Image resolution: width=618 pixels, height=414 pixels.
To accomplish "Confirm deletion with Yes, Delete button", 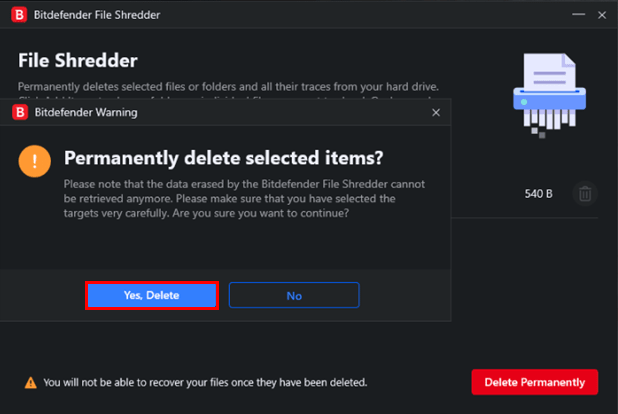I will (x=152, y=295).
